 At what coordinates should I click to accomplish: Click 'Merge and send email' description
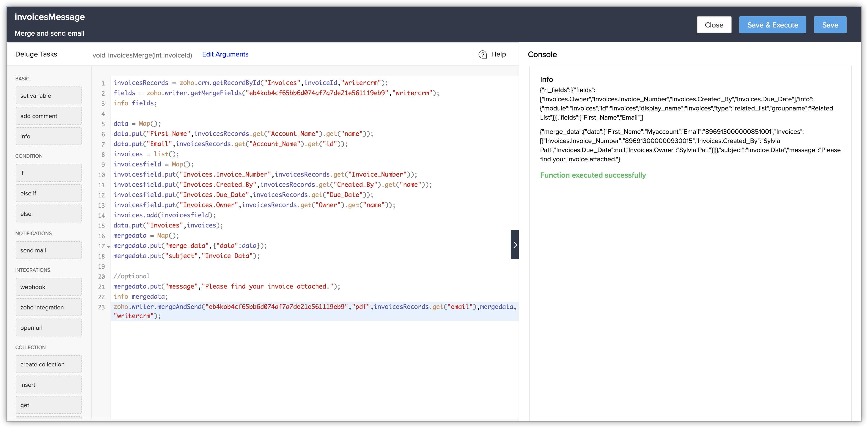50,33
